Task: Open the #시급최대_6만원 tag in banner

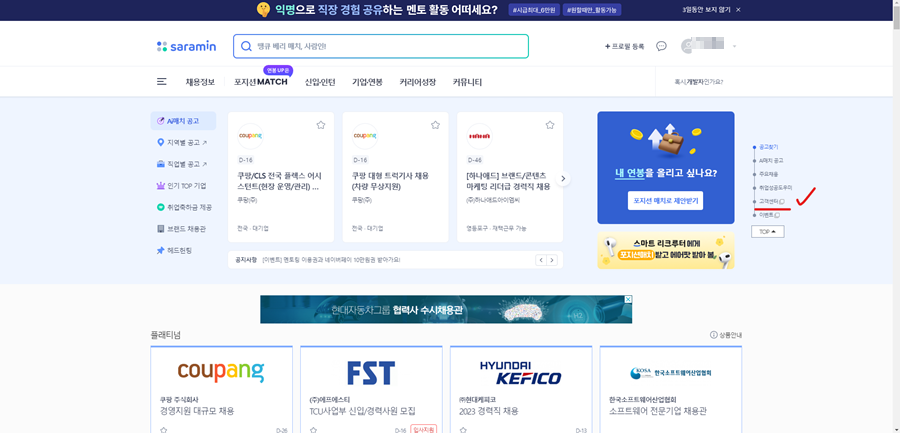Action: (533, 10)
